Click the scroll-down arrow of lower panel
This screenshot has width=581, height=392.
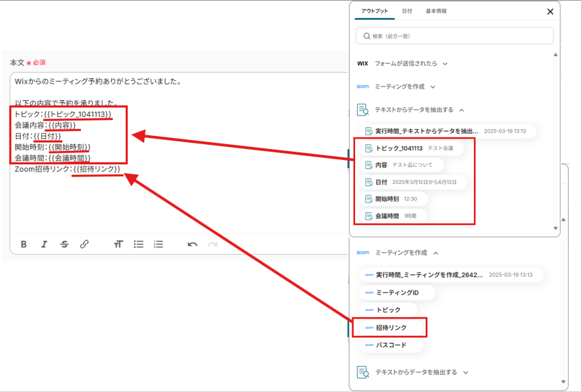pos(563,382)
